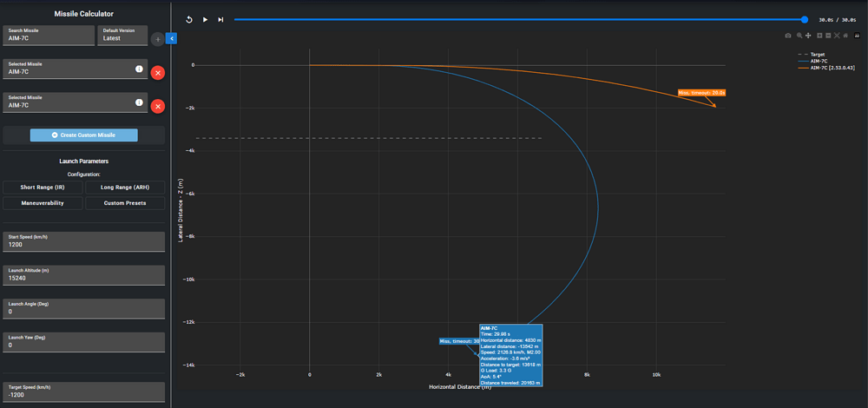Click the Launch Yaw input field
The image size is (868, 408).
84,342
